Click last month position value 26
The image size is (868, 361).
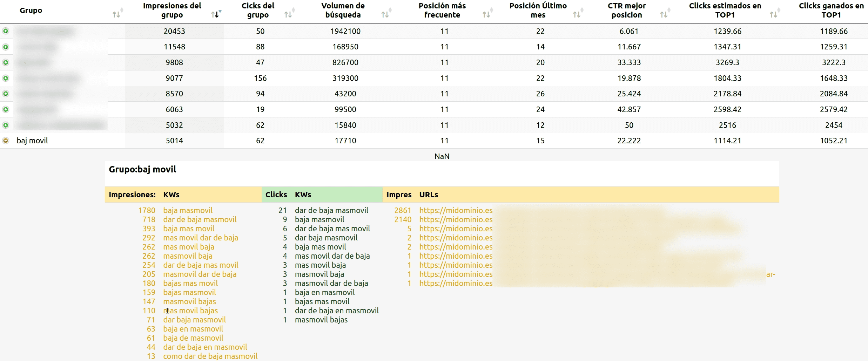click(x=540, y=94)
